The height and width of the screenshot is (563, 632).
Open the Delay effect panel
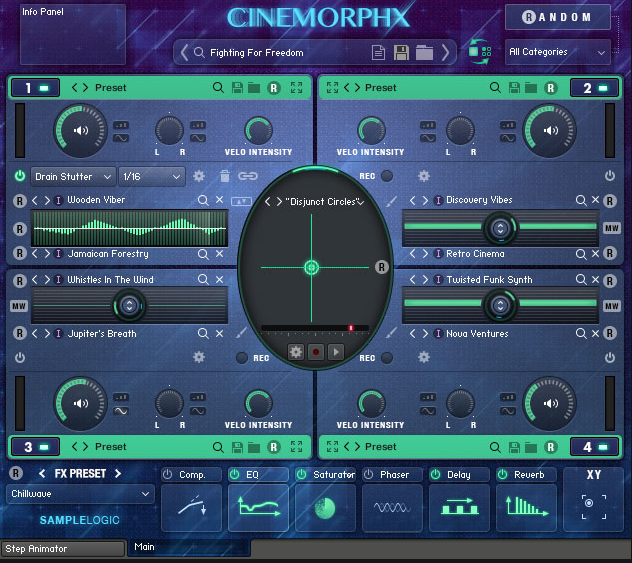pyautogui.click(x=459, y=508)
